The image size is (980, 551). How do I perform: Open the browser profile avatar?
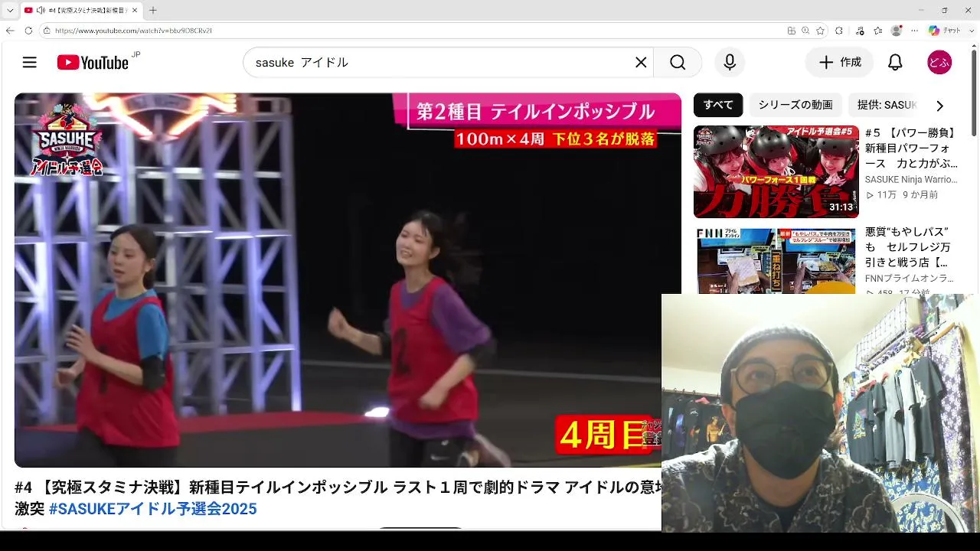pos(897,31)
